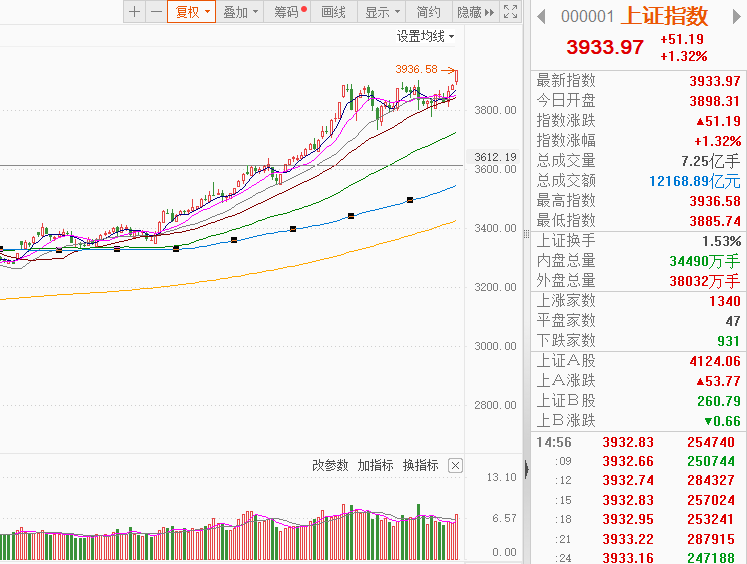Open 设置均线 moving average settings
Viewport: 747px width, 564px height.
pos(425,36)
